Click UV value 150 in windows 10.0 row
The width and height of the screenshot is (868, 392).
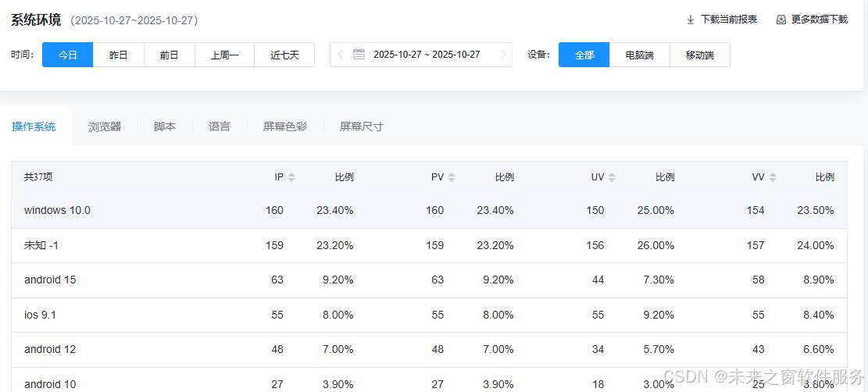(595, 210)
